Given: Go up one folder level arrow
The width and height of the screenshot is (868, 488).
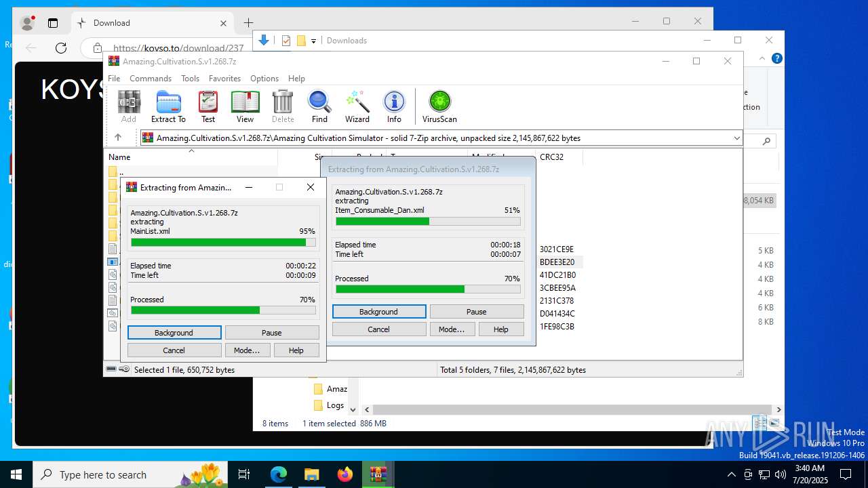Looking at the screenshot, I should 118,138.
